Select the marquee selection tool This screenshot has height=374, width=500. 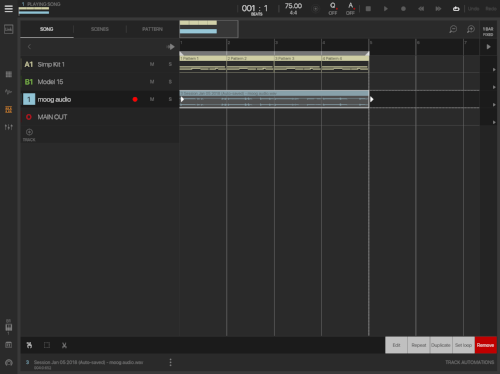(47, 345)
